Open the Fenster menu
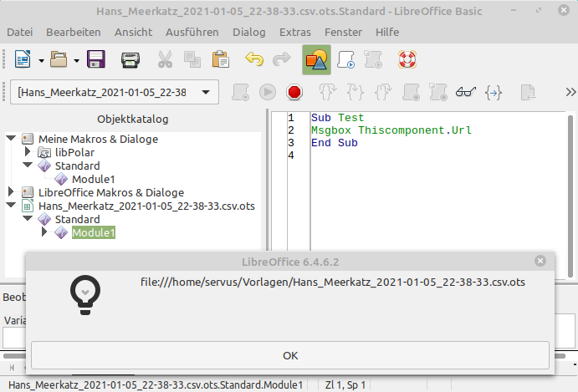 (343, 32)
